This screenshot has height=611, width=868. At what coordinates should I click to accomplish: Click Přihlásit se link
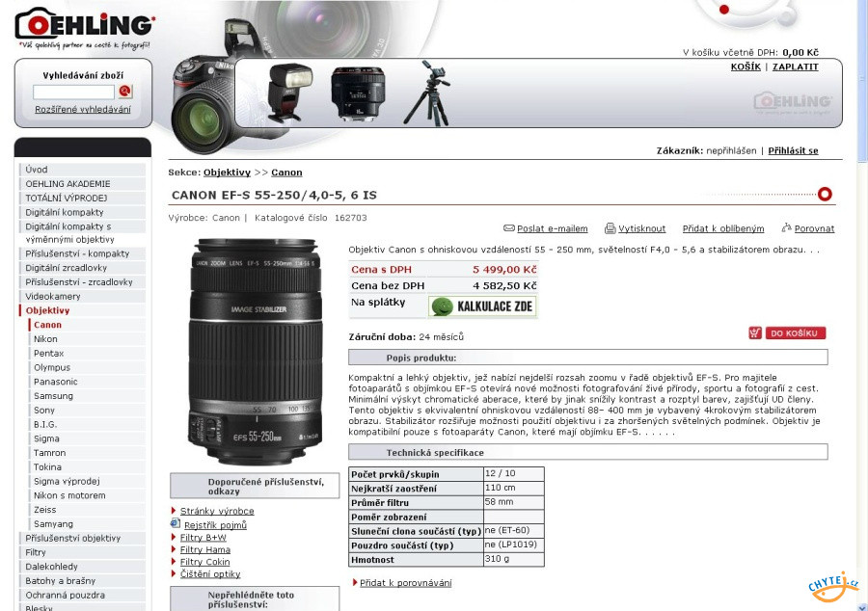point(794,151)
